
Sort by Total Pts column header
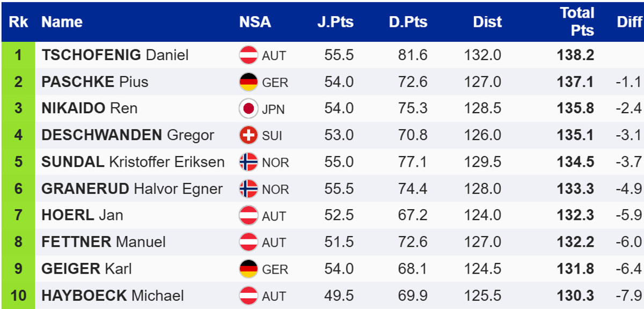577,22
